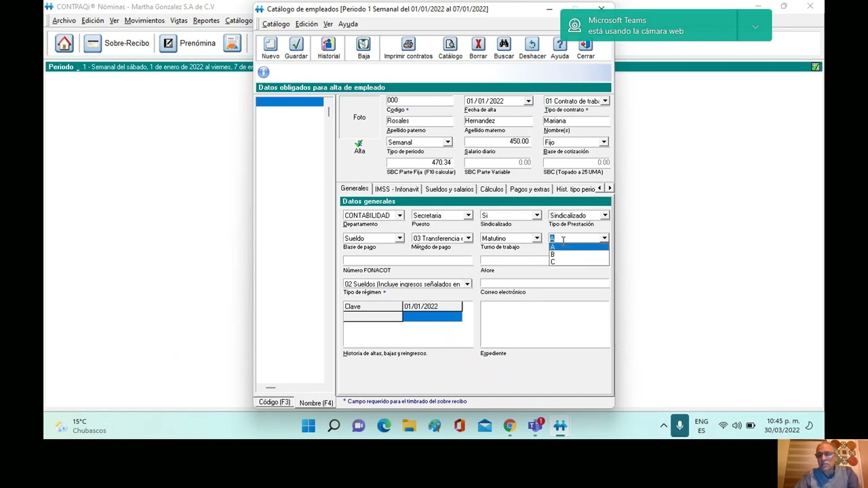The height and width of the screenshot is (488, 868).
Task: Select option C in open list
Action: click(578, 262)
